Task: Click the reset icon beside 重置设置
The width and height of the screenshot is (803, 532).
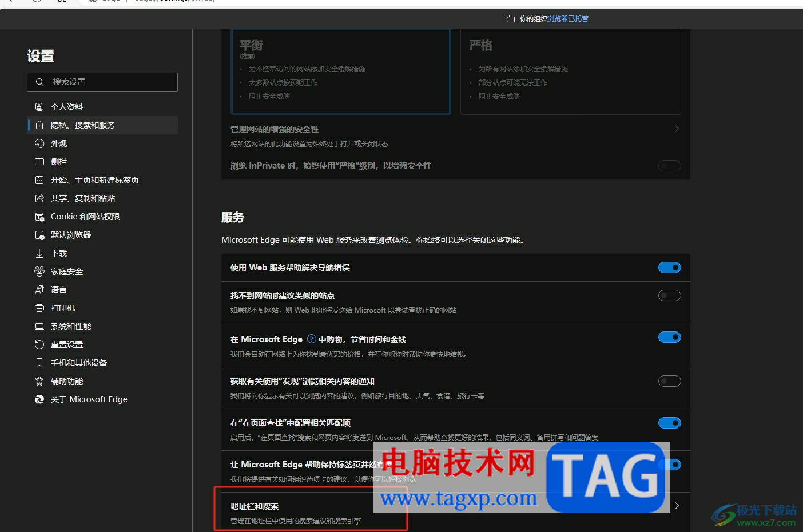Action: [39, 345]
